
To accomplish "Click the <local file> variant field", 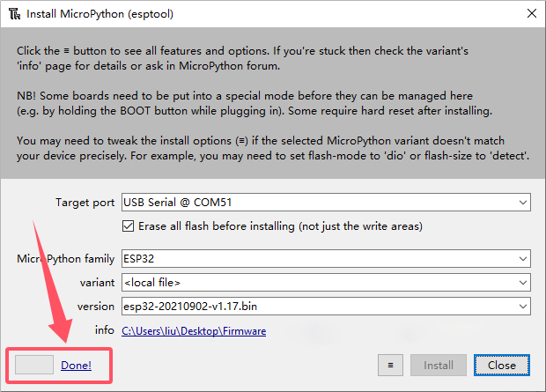I will click(326, 283).
